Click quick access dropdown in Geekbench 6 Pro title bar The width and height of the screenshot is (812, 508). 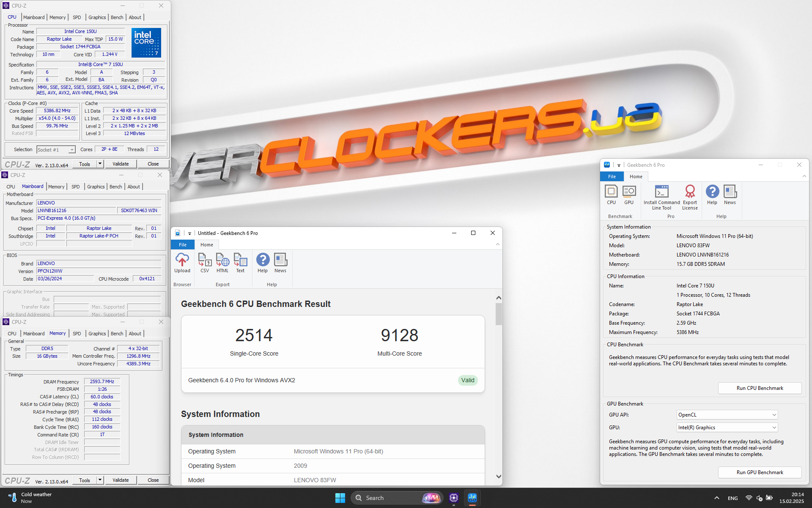619,165
